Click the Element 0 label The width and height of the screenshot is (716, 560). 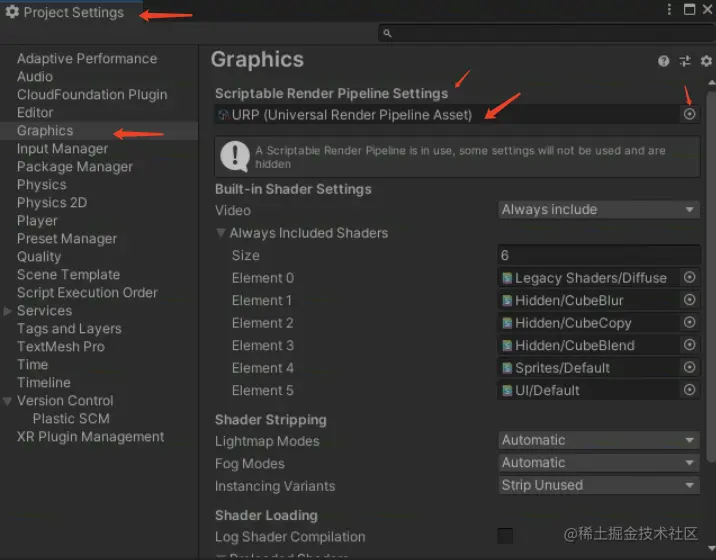263,278
